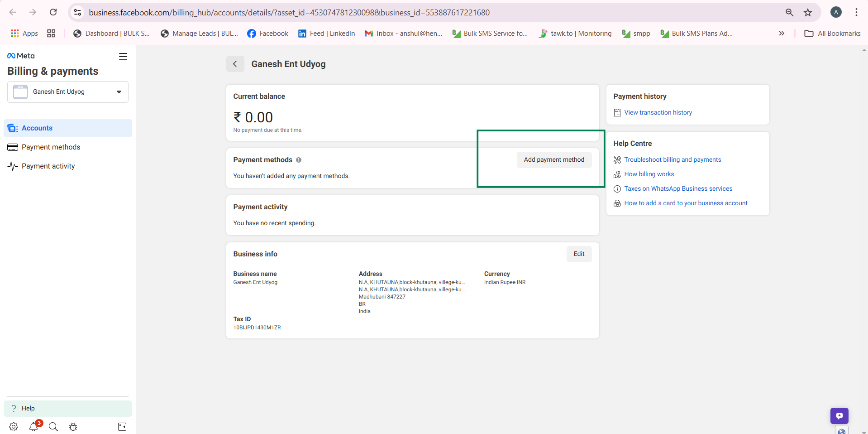Open How to add a card link

point(686,203)
